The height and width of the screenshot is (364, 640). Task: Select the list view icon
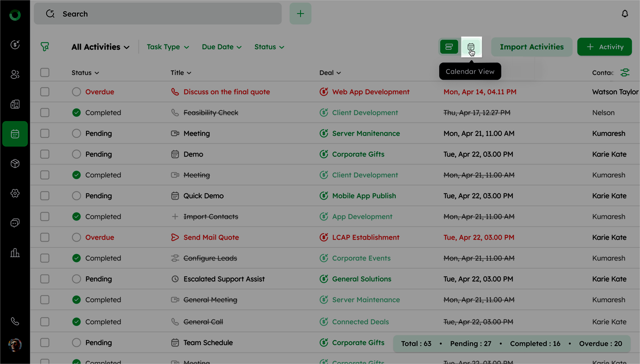click(x=449, y=47)
